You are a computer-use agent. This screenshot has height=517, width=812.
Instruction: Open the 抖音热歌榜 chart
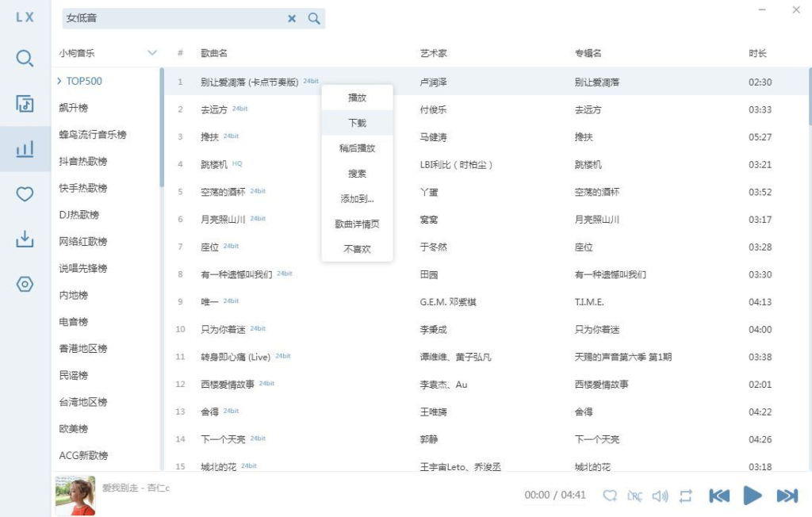click(x=83, y=161)
